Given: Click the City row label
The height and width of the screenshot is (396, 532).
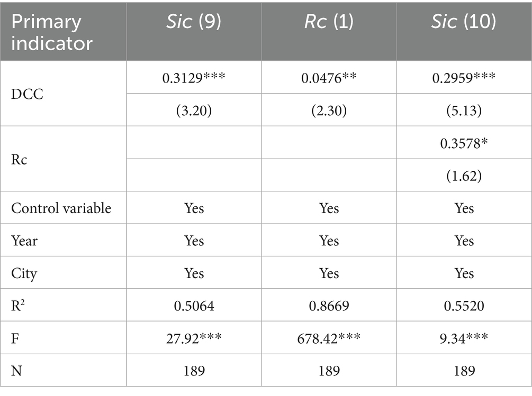Looking at the screenshot, I should [x=24, y=273].
